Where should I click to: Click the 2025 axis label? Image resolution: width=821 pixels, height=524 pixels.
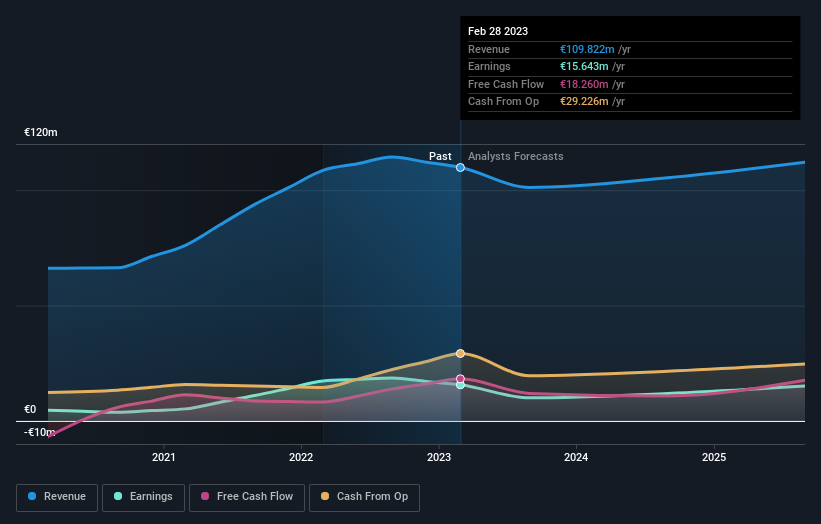click(714, 458)
